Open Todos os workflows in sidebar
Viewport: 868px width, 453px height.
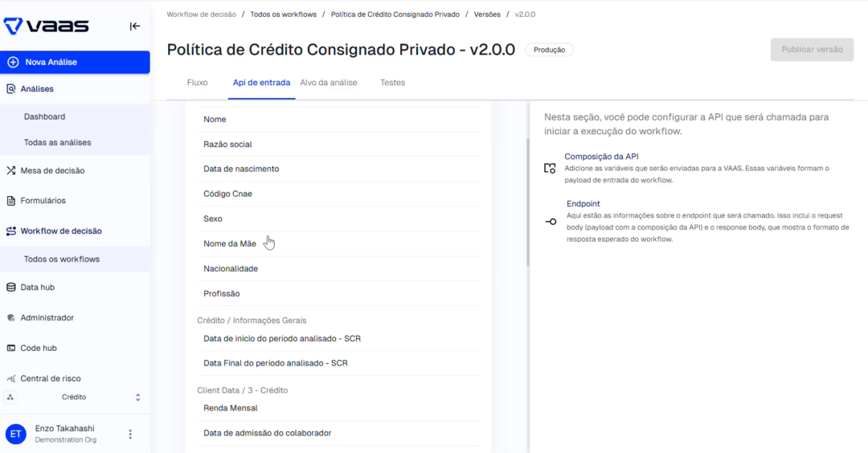pos(61,259)
